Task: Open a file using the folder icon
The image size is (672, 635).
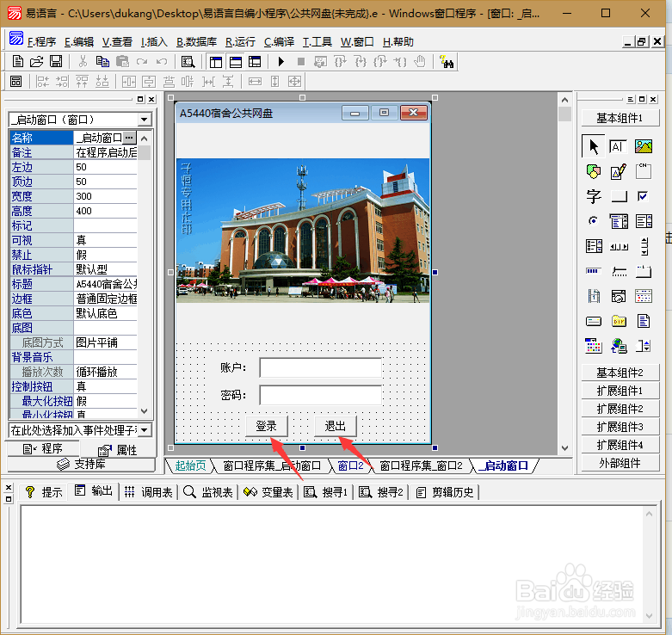Action: coord(36,62)
